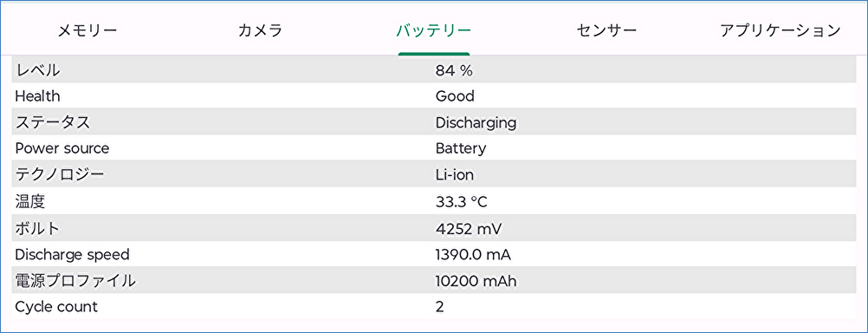
Task: Click the 温度 row label
Action: tap(30, 202)
